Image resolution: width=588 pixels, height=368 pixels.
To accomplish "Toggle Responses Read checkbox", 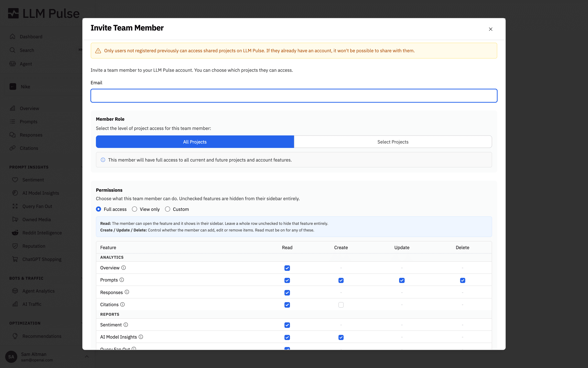I will coord(287,293).
